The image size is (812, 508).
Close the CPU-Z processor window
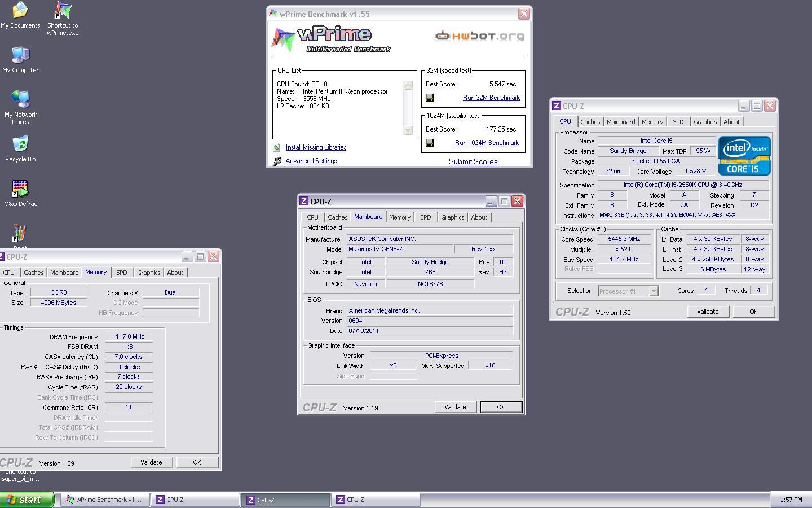(x=770, y=106)
